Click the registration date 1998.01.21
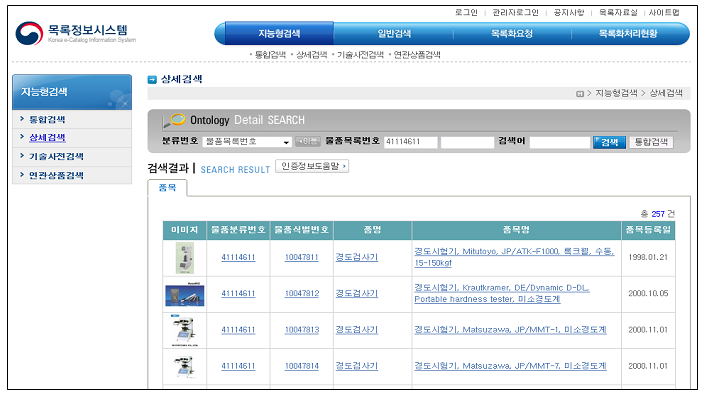The height and width of the screenshot is (396, 704). click(648, 257)
